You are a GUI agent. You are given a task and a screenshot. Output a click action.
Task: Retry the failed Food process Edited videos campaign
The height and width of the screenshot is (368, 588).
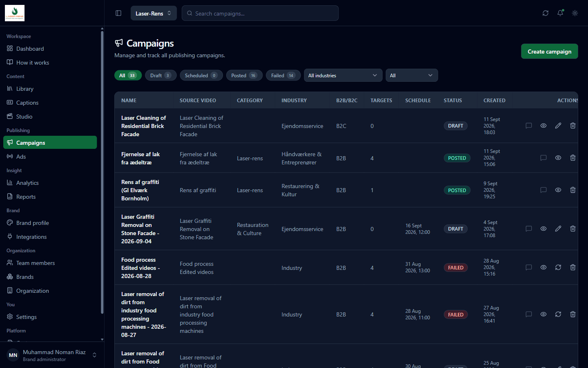pyautogui.click(x=558, y=267)
